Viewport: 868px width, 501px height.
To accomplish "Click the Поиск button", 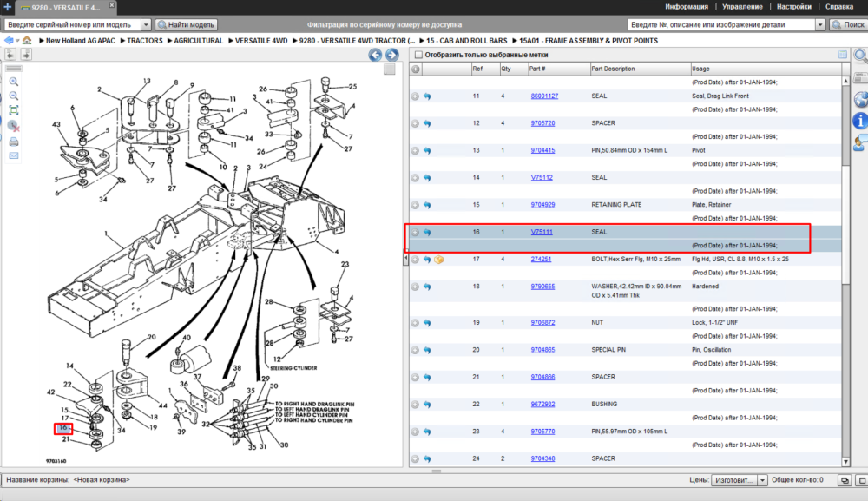I will point(848,25).
